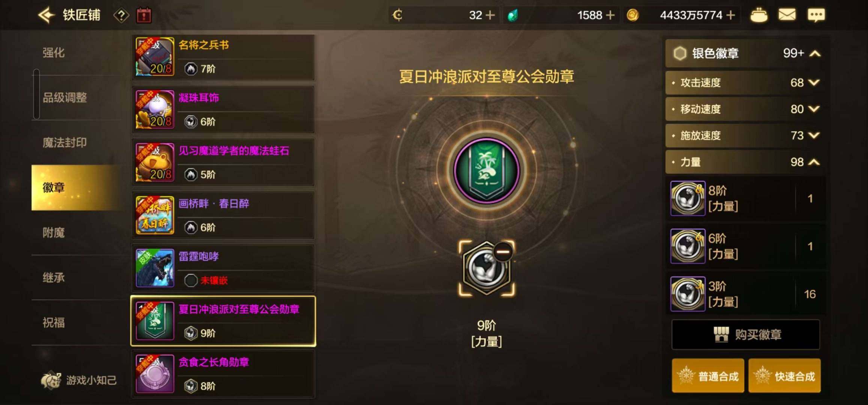Open the chat bubble icon
The width and height of the screenshot is (868, 405).
[x=816, y=15]
